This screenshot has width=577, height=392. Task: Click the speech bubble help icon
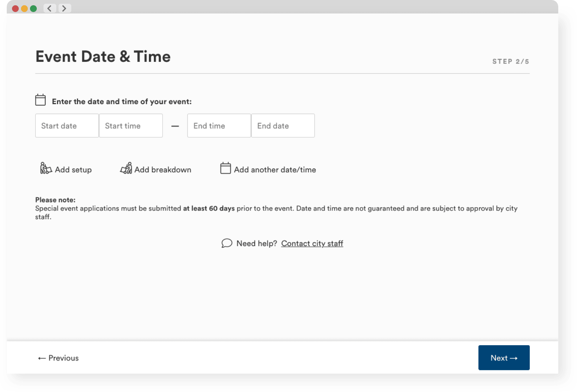click(227, 243)
